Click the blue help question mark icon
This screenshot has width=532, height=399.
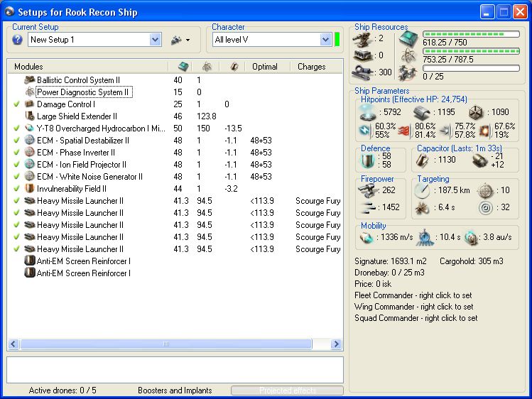point(18,40)
